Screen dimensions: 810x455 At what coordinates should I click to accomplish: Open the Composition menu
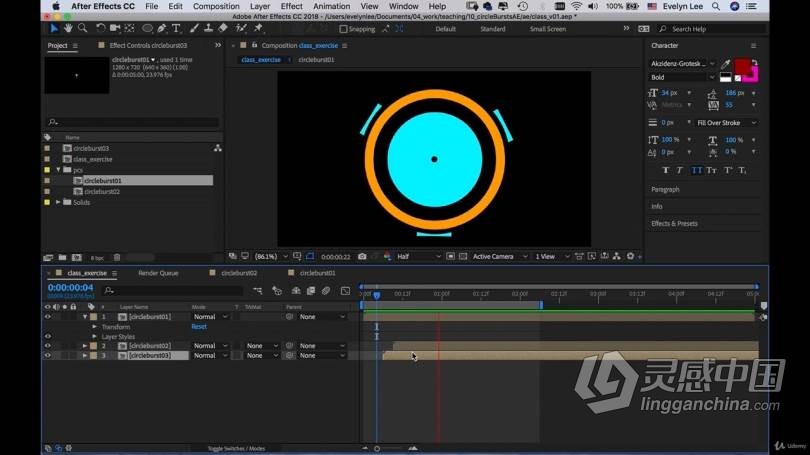coord(216,6)
